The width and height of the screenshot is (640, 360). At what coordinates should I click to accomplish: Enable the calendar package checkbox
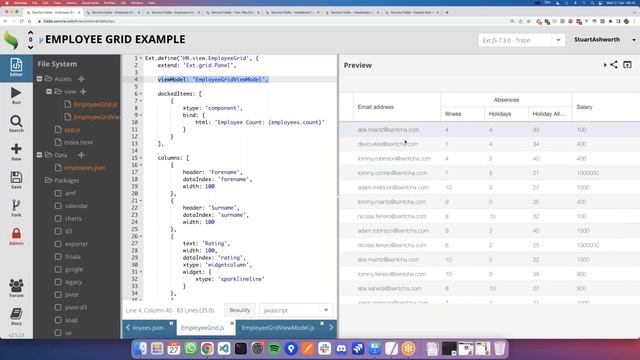tap(58, 206)
